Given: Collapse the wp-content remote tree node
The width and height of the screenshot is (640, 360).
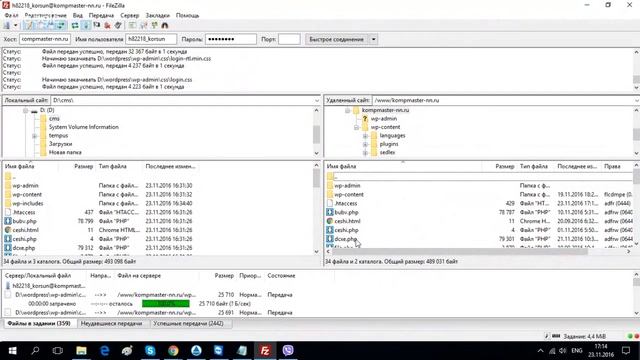Looking at the screenshot, I should [x=356, y=127].
